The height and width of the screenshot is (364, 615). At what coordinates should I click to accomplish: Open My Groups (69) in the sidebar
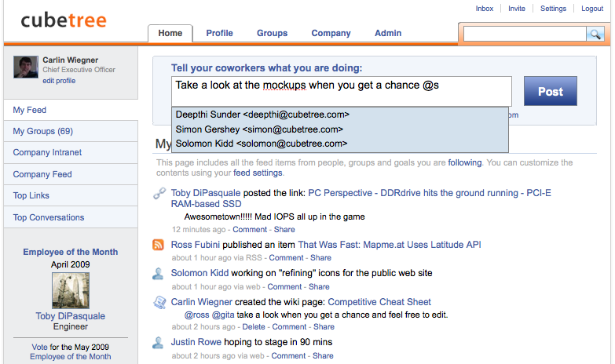(43, 131)
